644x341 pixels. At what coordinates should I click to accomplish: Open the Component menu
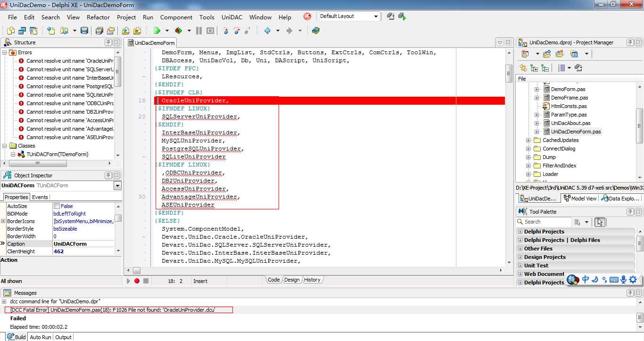(176, 17)
